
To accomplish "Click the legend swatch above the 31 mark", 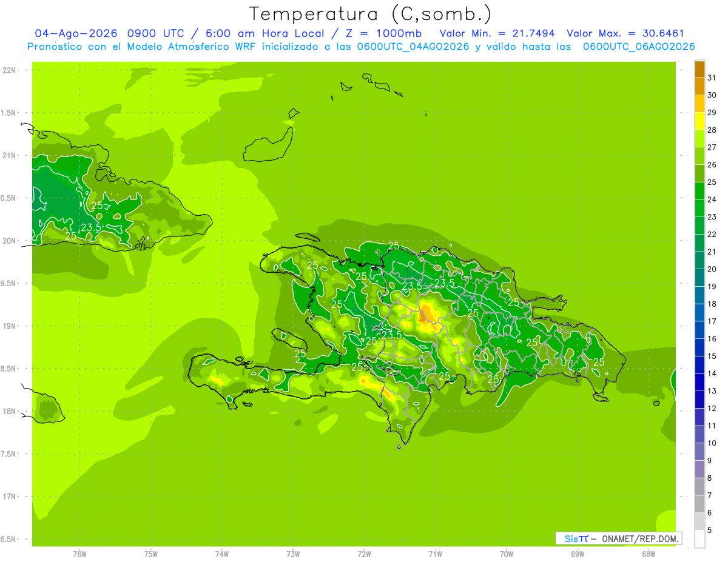I will tap(699, 69).
